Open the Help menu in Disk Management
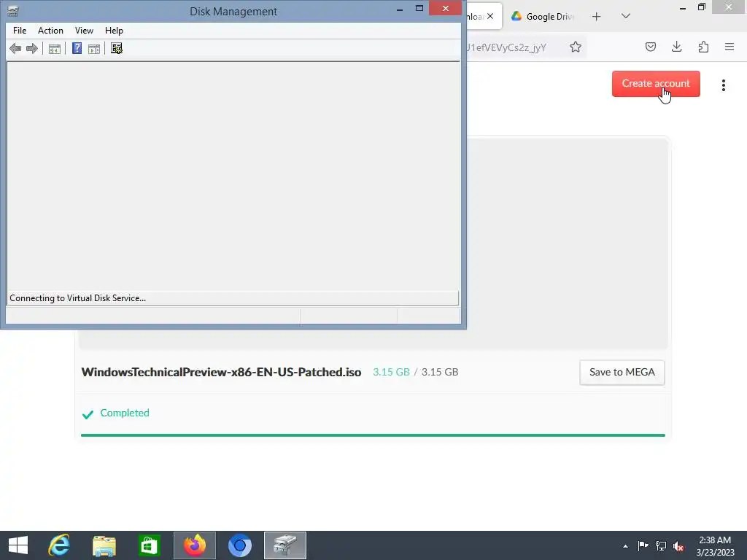 pyautogui.click(x=114, y=31)
